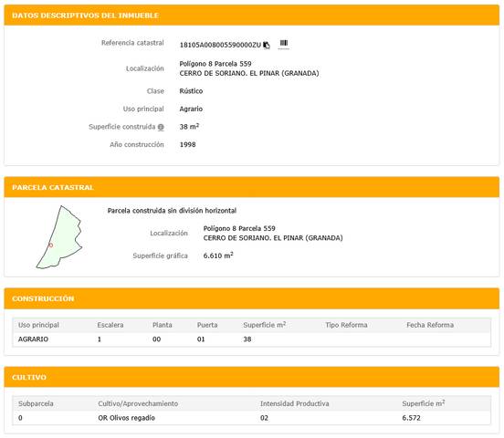This screenshot has height=438, width=504.
Task: Click the Datos Descriptivos del Inmueble header
Action: 252,16
